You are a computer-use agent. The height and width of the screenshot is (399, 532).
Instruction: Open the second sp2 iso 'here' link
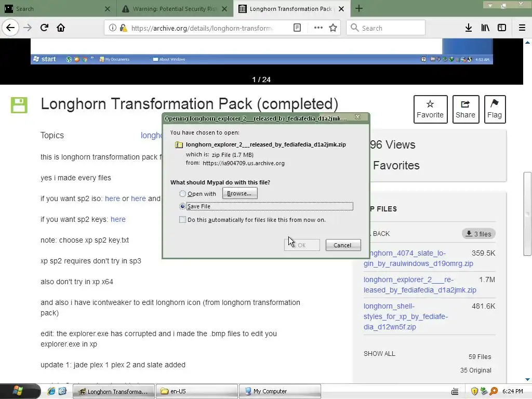pos(138,198)
